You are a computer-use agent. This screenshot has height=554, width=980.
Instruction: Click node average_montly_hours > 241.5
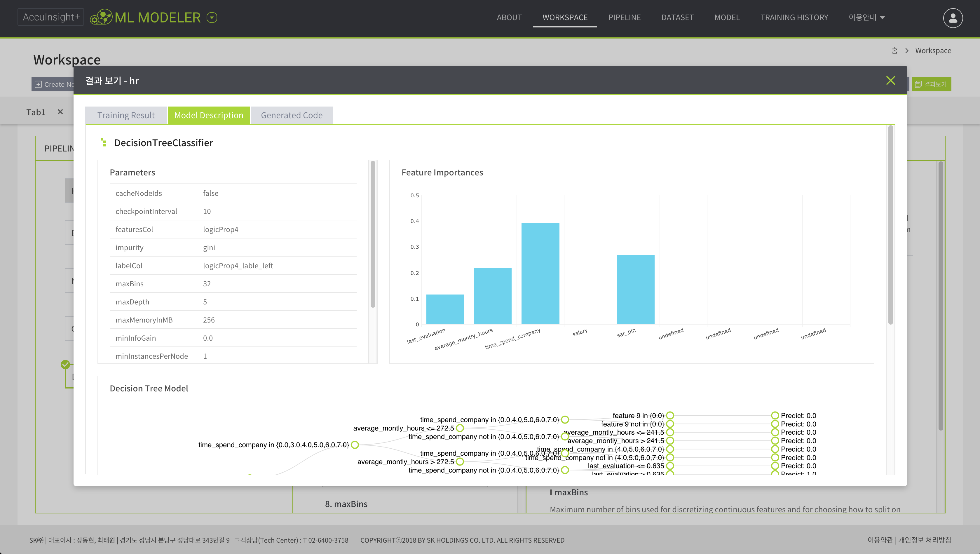tap(670, 441)
